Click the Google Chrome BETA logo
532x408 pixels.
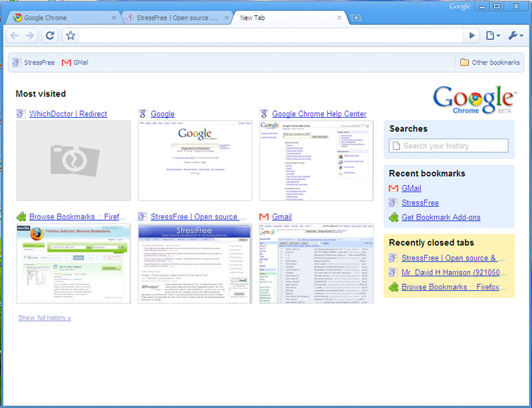click(x=474, y=100)
